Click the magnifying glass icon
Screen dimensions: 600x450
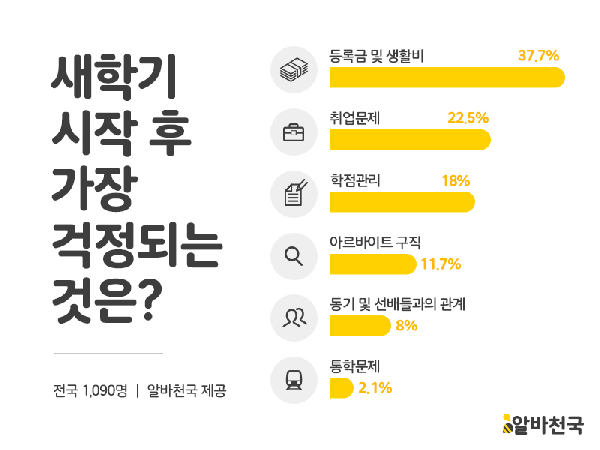pyautogui.click(x=294, y=255)
